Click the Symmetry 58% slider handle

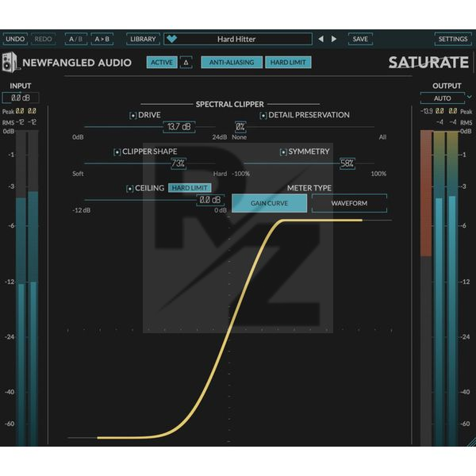tap(347, 163)
